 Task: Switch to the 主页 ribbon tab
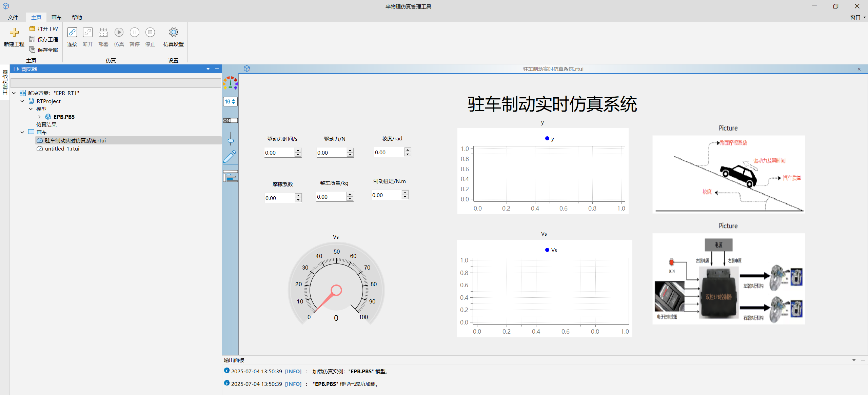click(36, 17)
